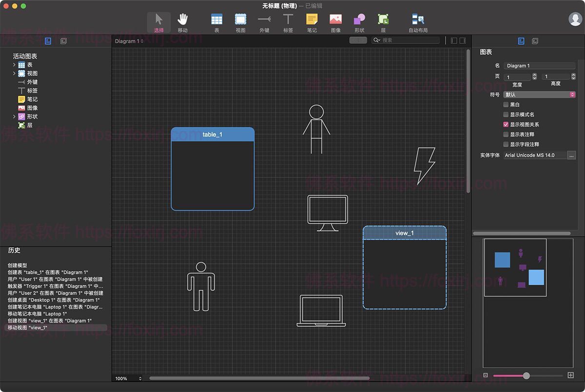Click the 实体字体 ellipsis button

[x=571, y=155]
